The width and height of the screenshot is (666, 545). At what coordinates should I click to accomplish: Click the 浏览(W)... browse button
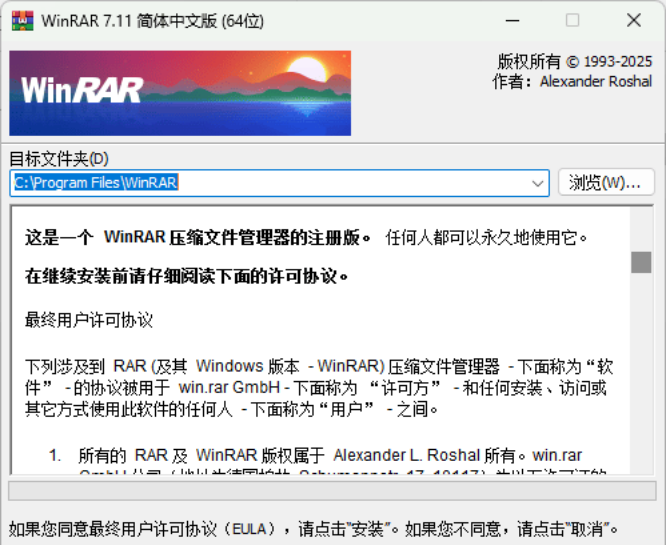pyautogui.click(x=606, y=183)
